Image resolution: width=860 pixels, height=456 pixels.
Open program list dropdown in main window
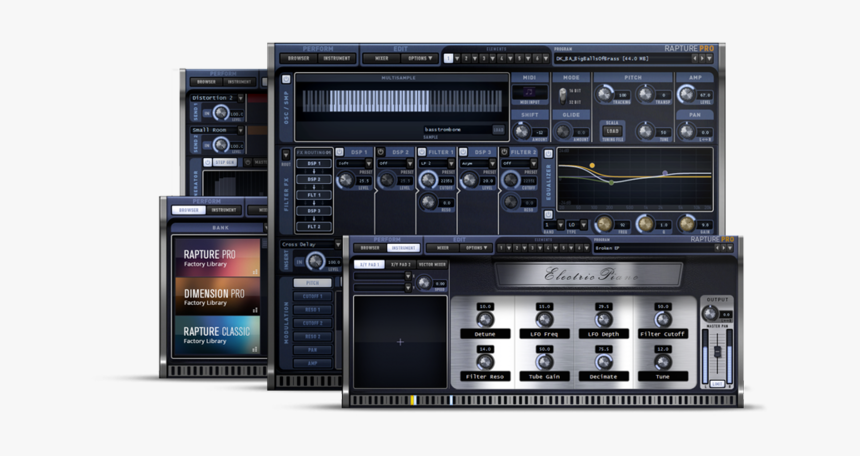(x=709, y=58)
